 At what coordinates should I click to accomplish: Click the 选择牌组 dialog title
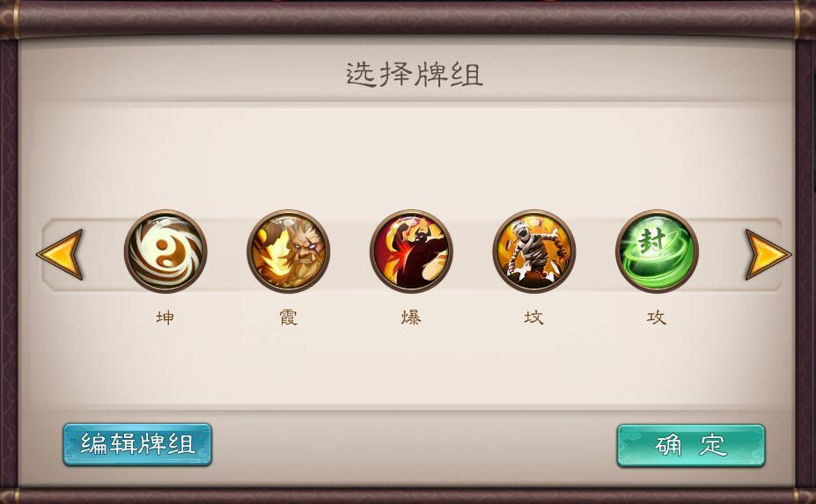point(415,75)
